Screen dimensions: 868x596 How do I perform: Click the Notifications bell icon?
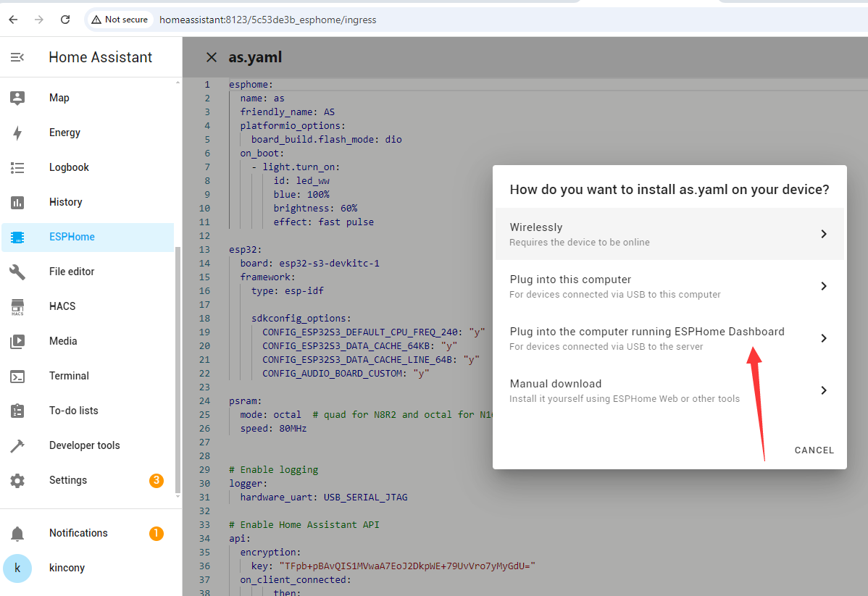coord(17,534)
